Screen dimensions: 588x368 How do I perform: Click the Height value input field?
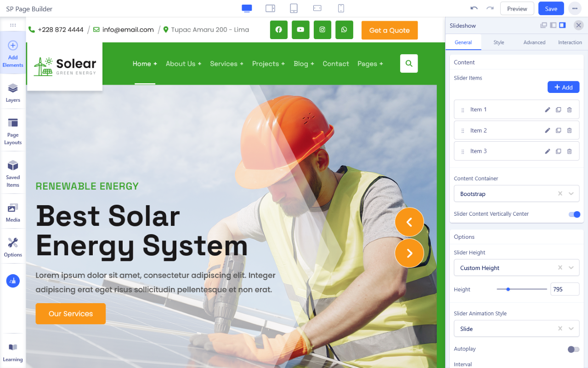pyautogui.click(x=565, y=289)
